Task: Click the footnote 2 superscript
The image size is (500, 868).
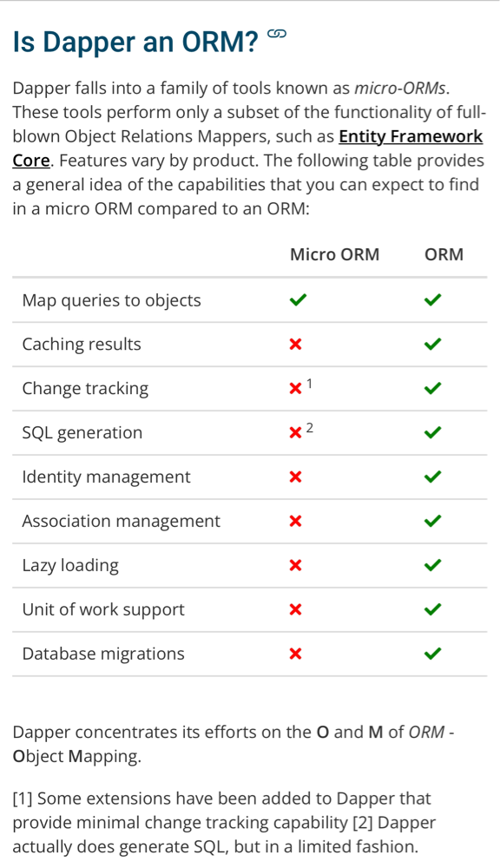Action: click(310, 428)
